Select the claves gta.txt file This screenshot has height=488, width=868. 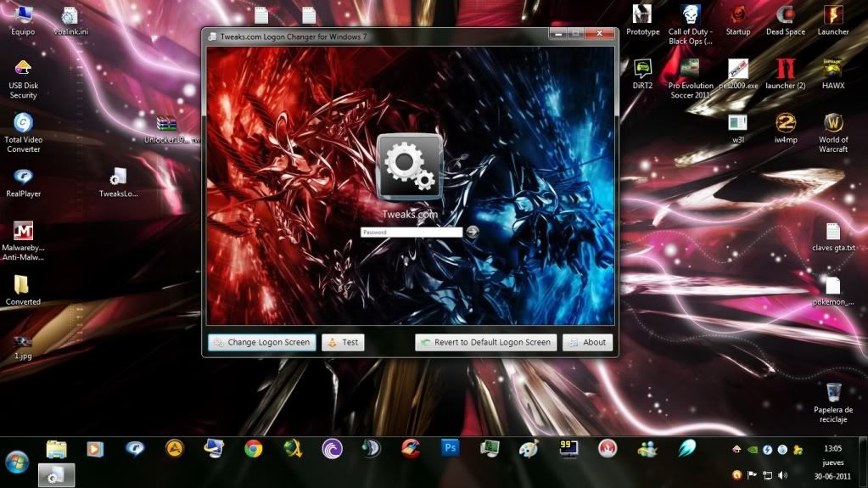pos(833,237)
